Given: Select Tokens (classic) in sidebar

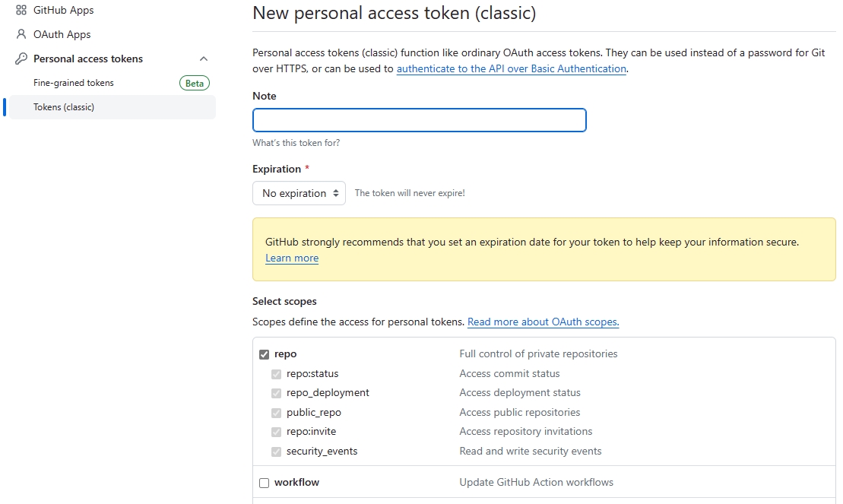Looking at the screenshot, I should point(64,107).
